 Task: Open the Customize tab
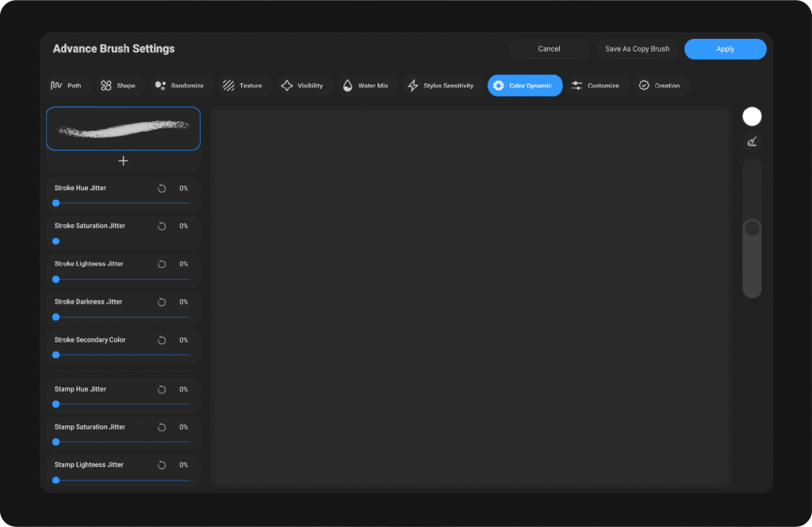point(595,86)
